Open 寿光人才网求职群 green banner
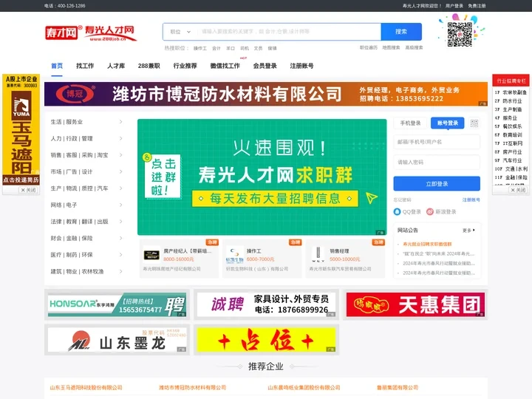Screen dimensions: 532x399 pos(262,177)
